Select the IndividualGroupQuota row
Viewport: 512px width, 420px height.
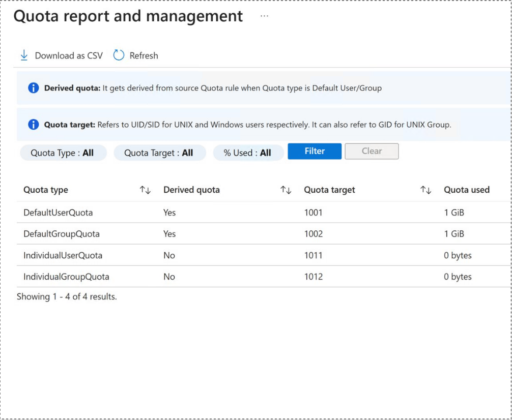(x=263, y=277)
